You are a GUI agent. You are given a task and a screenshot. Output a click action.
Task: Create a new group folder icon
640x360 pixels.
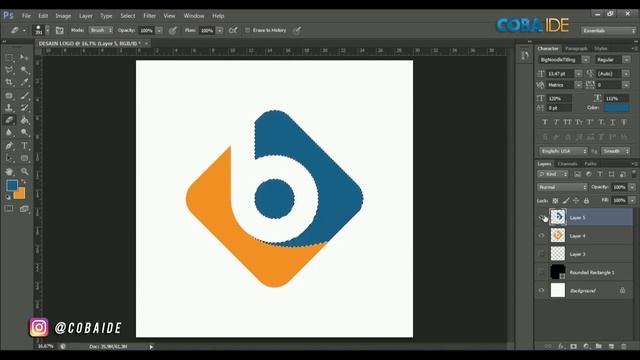(598, 346)
